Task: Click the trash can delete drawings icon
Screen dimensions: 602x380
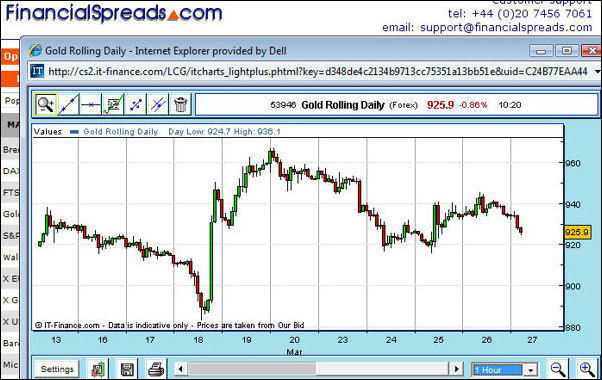Action: pyautogui.click(x=180, y=104)
